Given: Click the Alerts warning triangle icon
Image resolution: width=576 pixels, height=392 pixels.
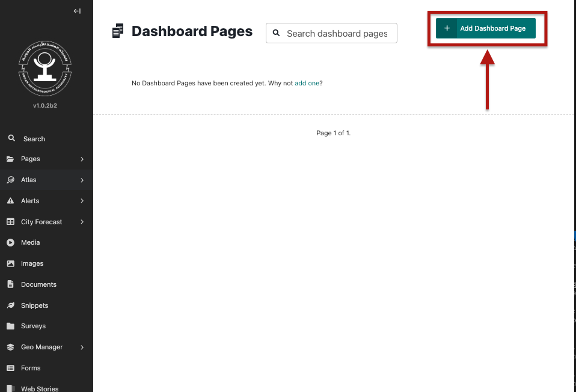Looking at the screenshot, I should coord(11,201).
